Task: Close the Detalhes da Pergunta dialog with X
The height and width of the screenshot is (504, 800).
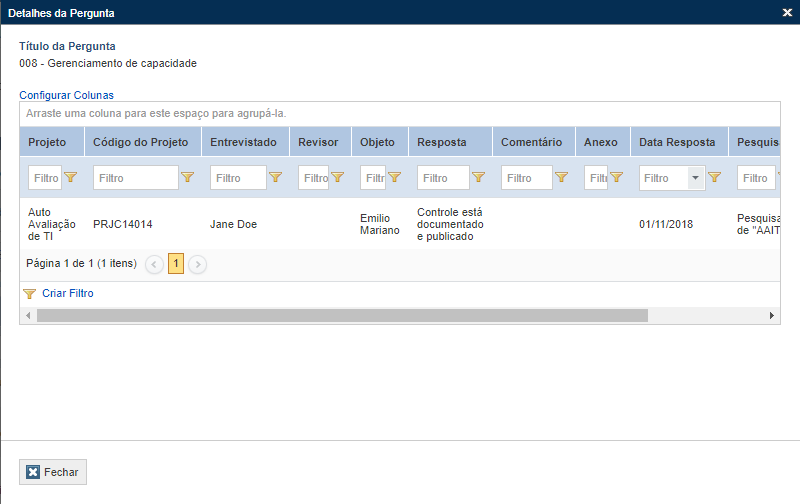Action: click(x=787, y=13)
